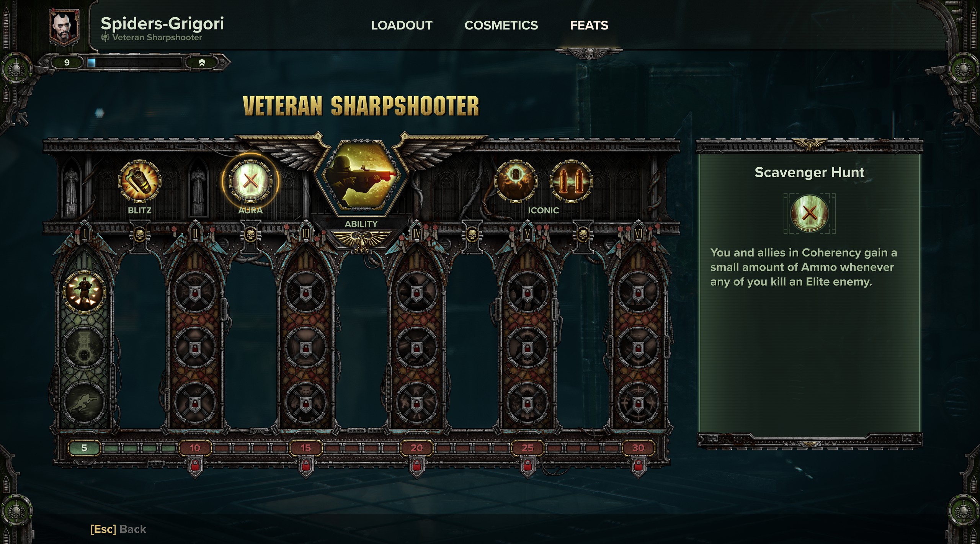Screen dimensions: 980x544
Task: Click the experience progress bar
Action: pos(134,62)
